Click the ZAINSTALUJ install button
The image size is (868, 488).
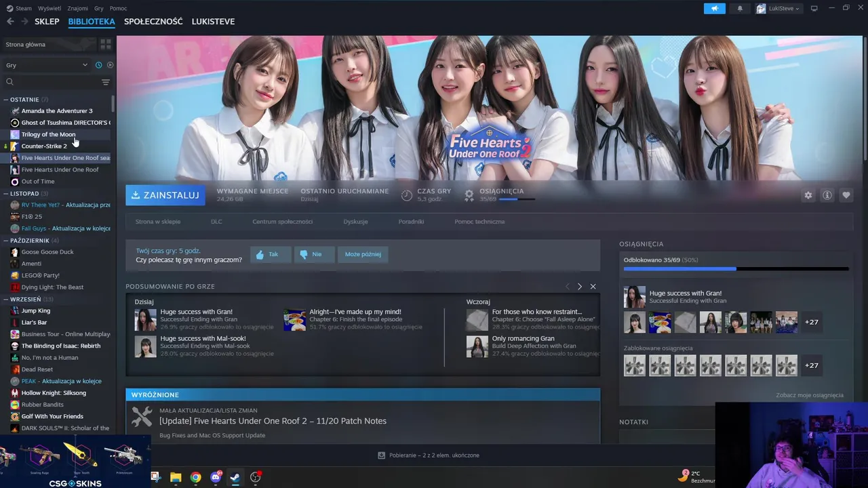(x=165, y=195)
